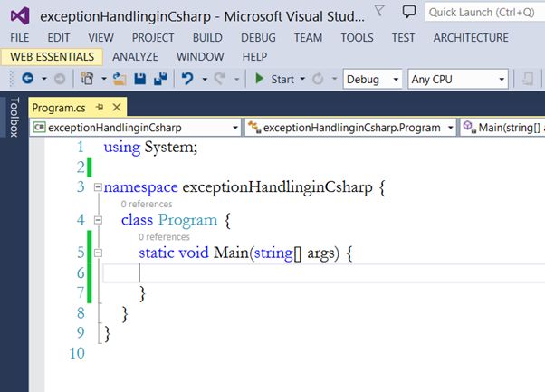Click the 0 references link above class Program
The width and height of the screenshot is (545, 392).
coord(147,204)
